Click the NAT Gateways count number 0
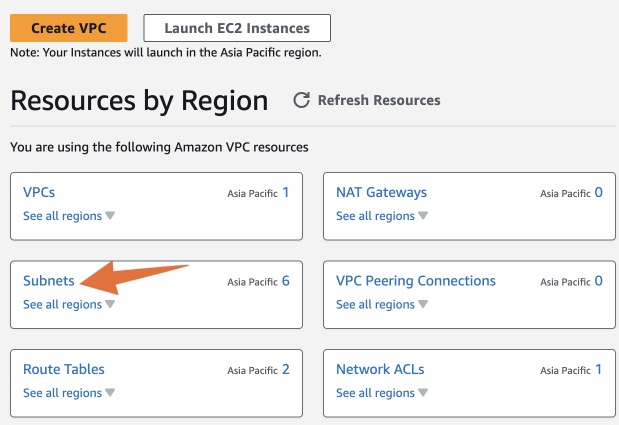Image resolution: width=619 pixels, height=425 pixels. tap(598, 192)
